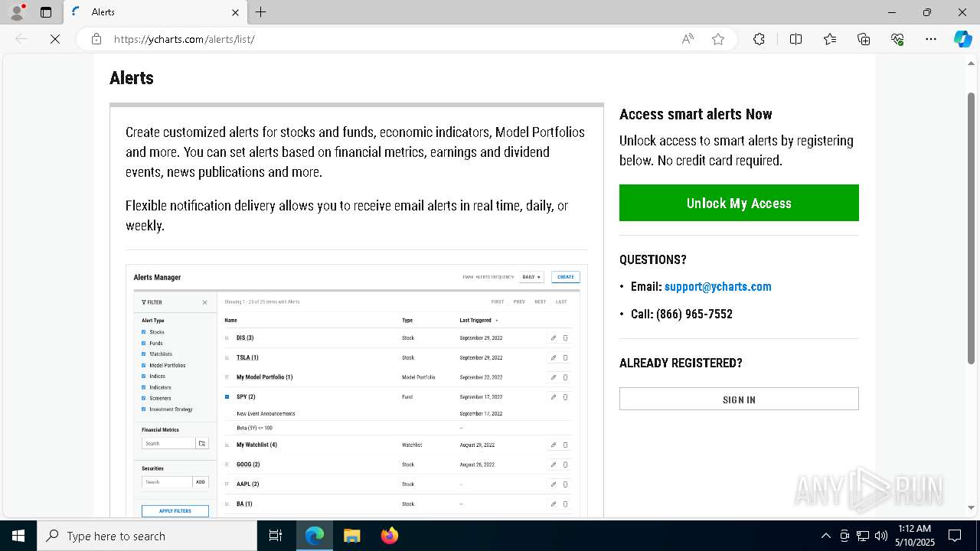980x551 pixels.
Task: Open browser Extensions icon
Action: pyautogui.click(x=759, y=39)
